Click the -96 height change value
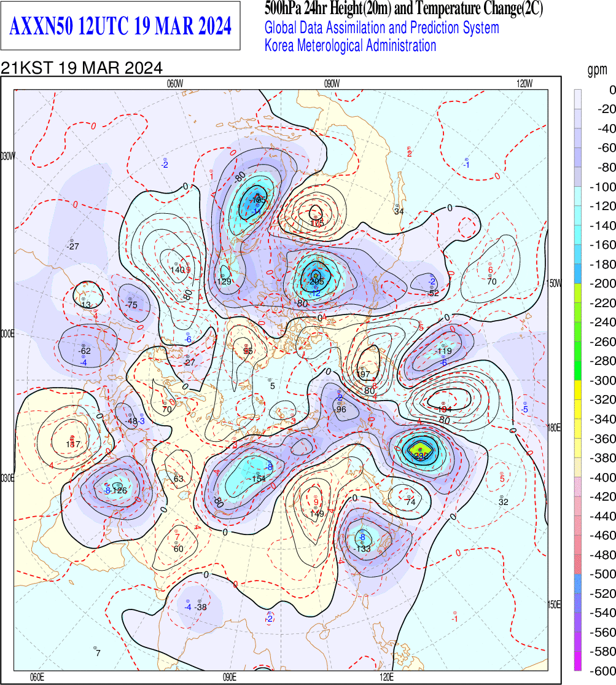 (x=340, y=409)
